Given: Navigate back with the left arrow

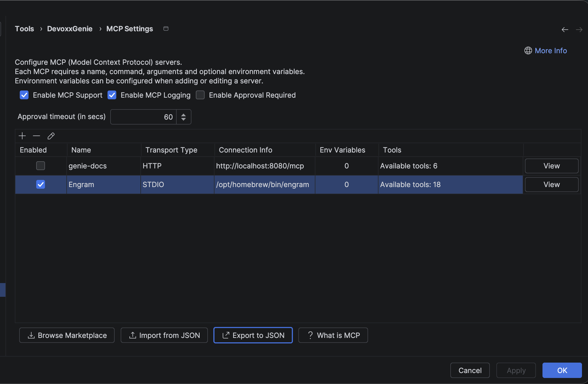Looking at the screenshot, I should pyautogui.click(x=565, y=29).
